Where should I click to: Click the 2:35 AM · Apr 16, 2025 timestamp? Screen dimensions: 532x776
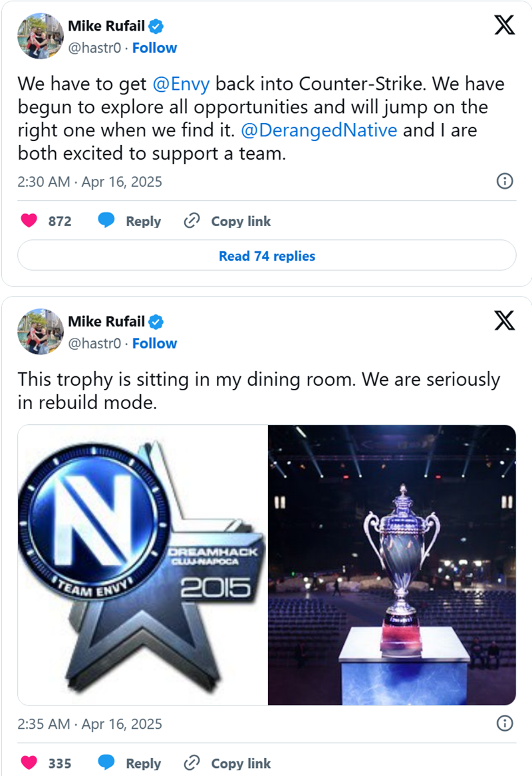pos(90,723)
